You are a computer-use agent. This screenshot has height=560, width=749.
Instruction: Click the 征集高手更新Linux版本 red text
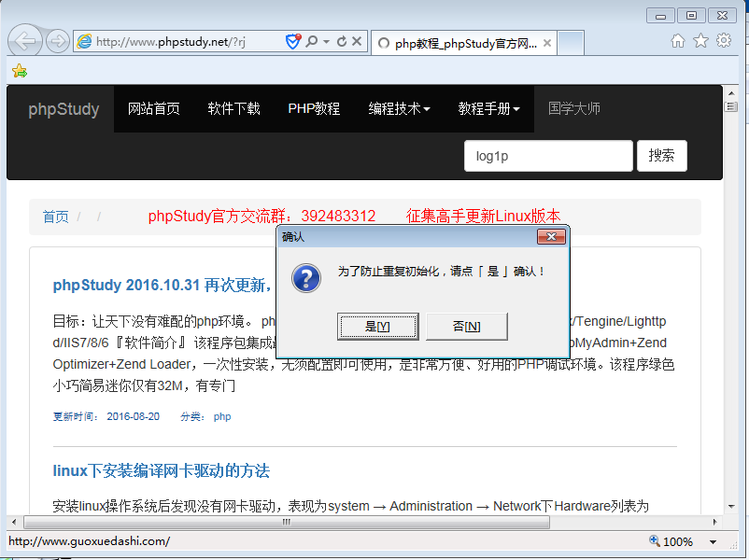tap(483, 217)
